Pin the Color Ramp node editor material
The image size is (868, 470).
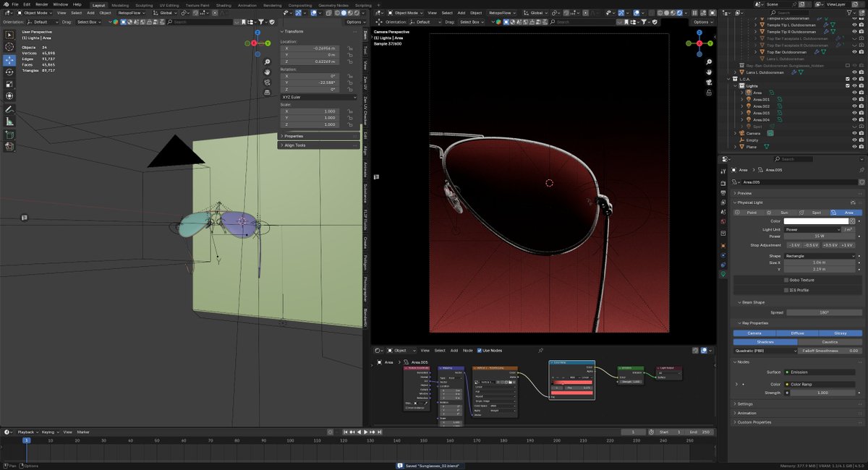(x=540, y=350)
